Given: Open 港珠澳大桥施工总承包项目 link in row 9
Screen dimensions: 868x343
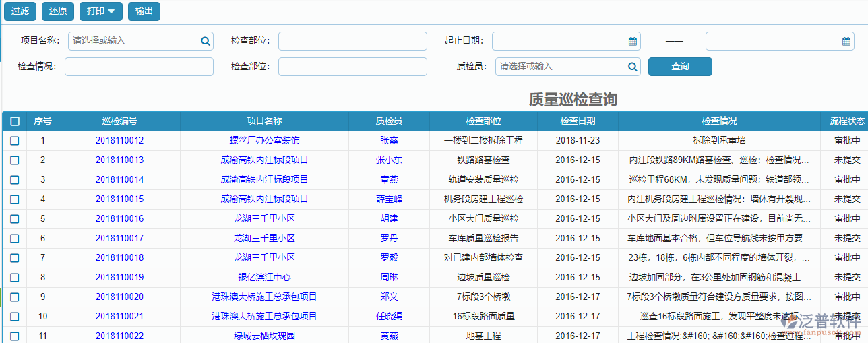Looking at the screenshot, I should [x=264, y=297].
